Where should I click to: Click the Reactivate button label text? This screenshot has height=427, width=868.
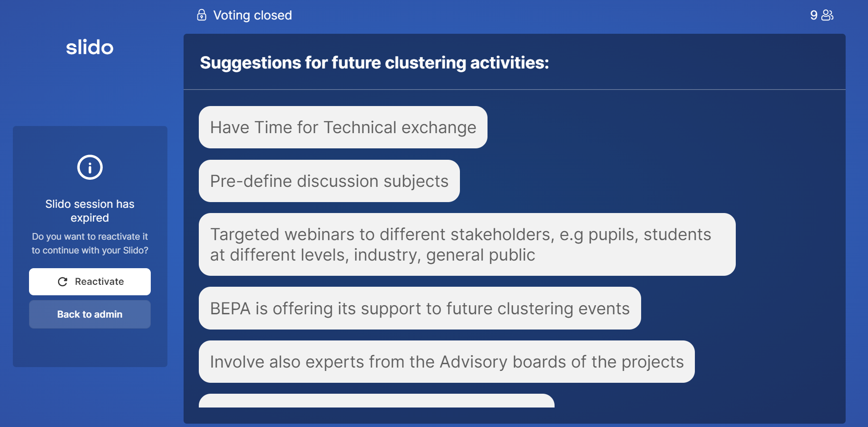(99, 282)
